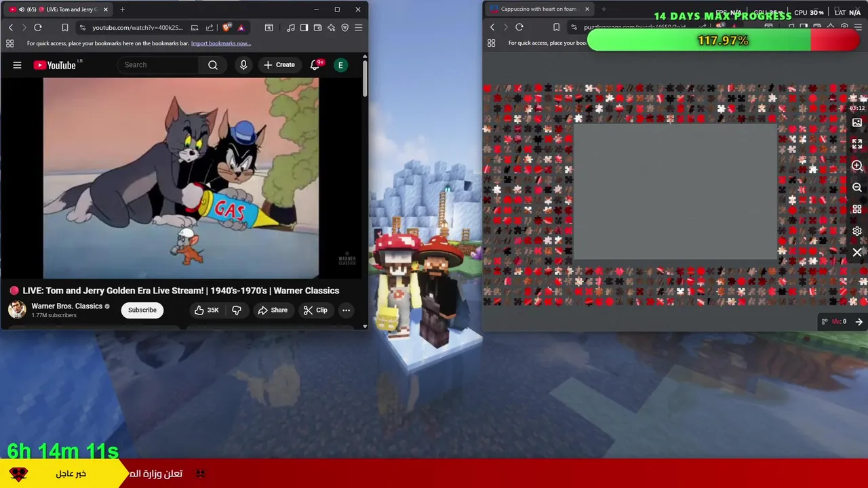
Task: Arrange puzzle pieces with the grid icon
Action: coord(857,209)
